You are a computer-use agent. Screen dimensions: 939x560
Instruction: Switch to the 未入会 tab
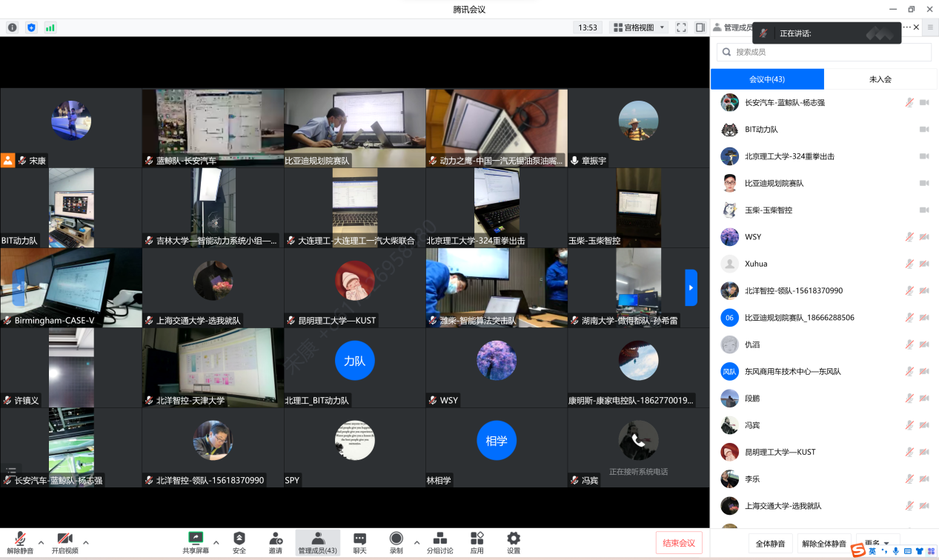pos(880,79)
